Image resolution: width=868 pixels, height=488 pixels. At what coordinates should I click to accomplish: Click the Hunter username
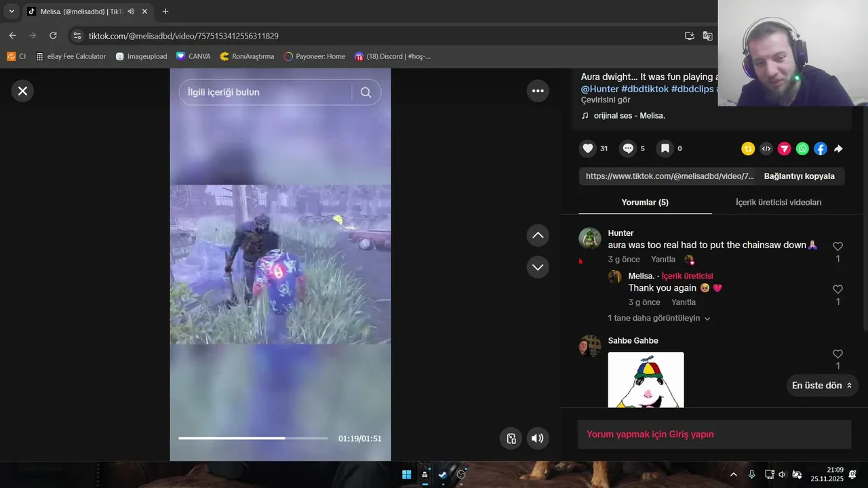620,233
